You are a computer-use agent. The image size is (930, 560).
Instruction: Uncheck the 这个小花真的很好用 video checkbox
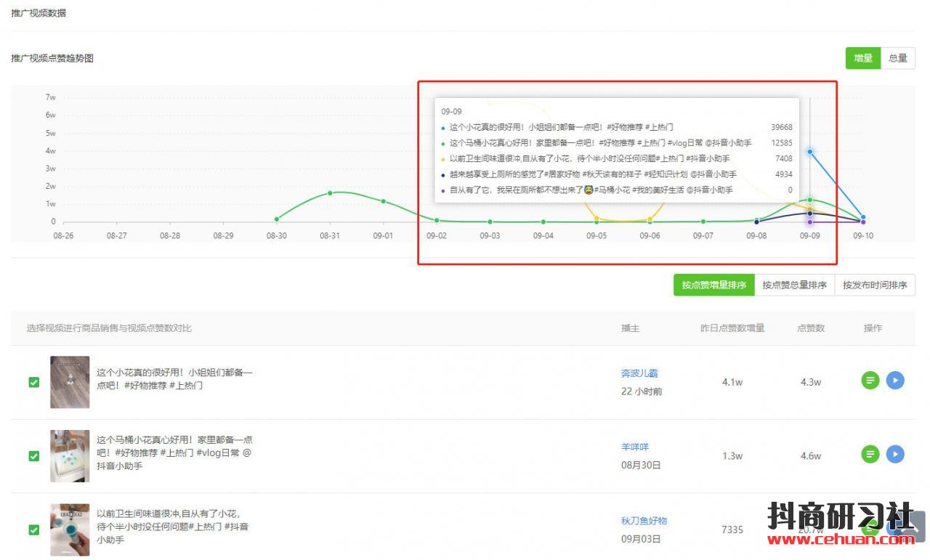click(x=34, y=382)
